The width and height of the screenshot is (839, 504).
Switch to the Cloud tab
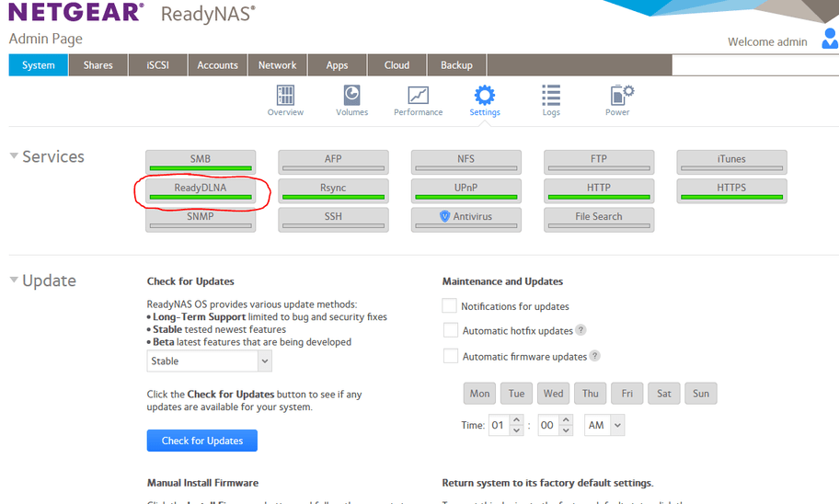click(x=397, y=65)
